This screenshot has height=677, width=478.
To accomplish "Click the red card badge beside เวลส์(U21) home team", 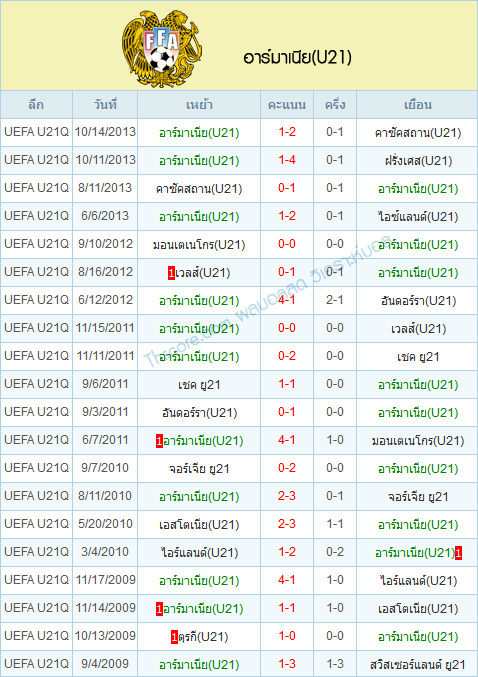I will pos(171,273).
